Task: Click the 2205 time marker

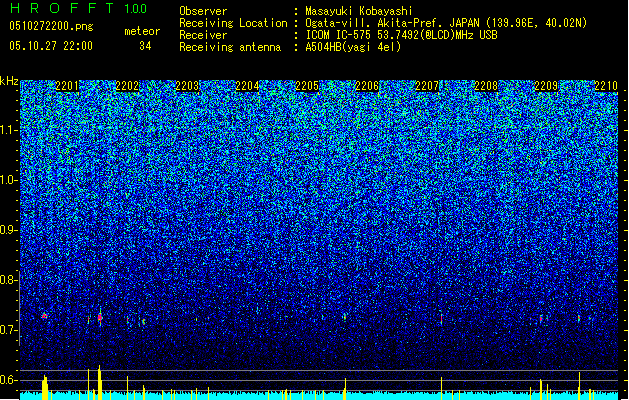Action: tap(307, 86)
